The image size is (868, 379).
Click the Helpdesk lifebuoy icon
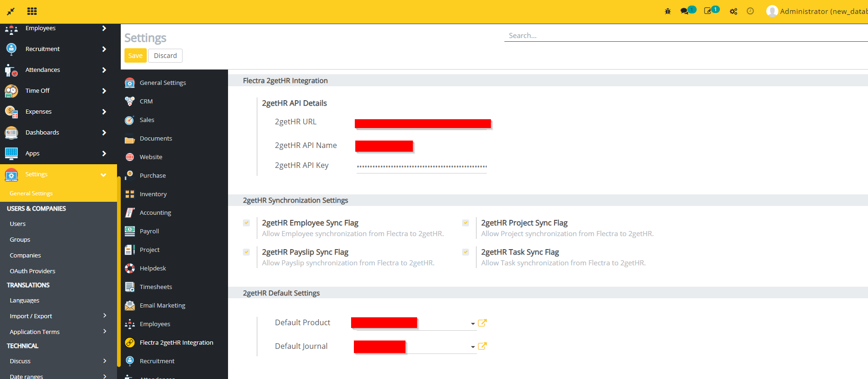tap(130, 268)
